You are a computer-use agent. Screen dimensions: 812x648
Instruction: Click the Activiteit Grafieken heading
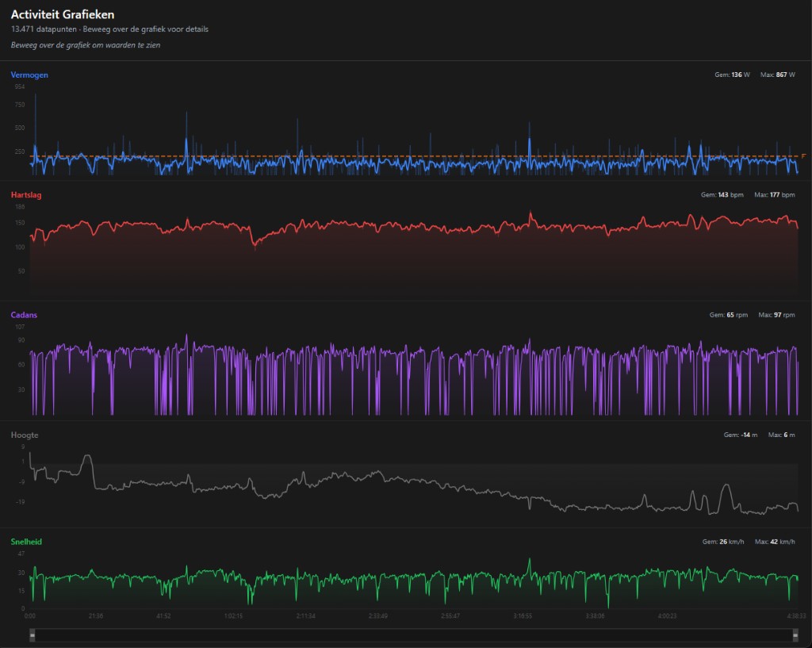tap(63, 14)
